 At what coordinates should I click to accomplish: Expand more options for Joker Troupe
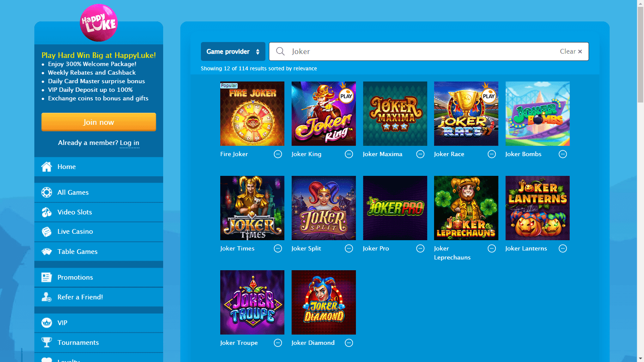pyautogui.click(x=278, y=343)
